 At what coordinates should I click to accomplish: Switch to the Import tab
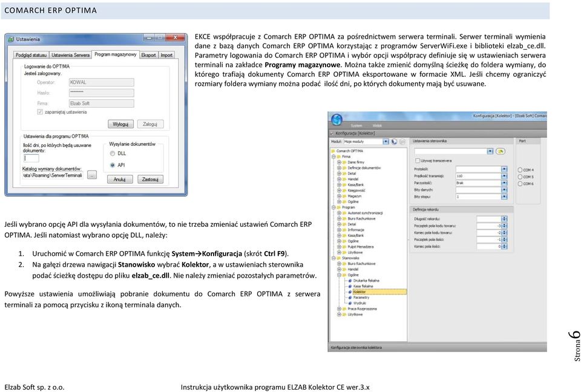(x=166, y=55)
